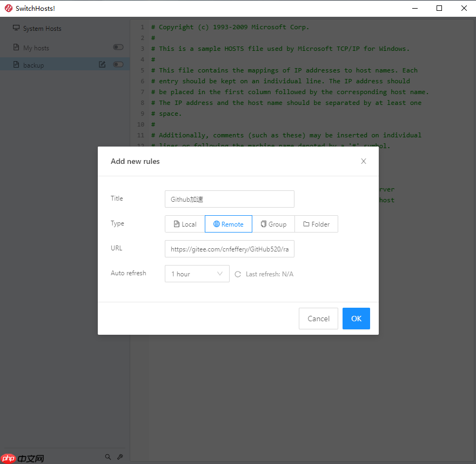Enable the My hosts toggle
The height and width of the screenshot is (464, 476).
118,47
